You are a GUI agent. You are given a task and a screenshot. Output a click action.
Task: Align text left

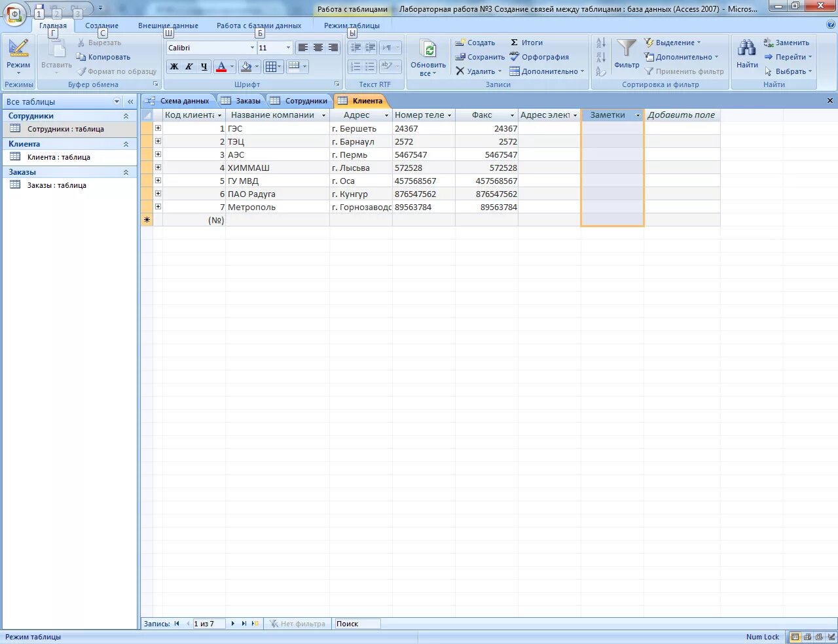(x=302, y=48)
